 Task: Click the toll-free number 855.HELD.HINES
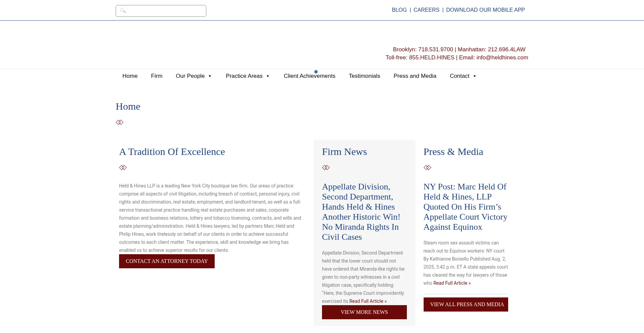[432, 58]
